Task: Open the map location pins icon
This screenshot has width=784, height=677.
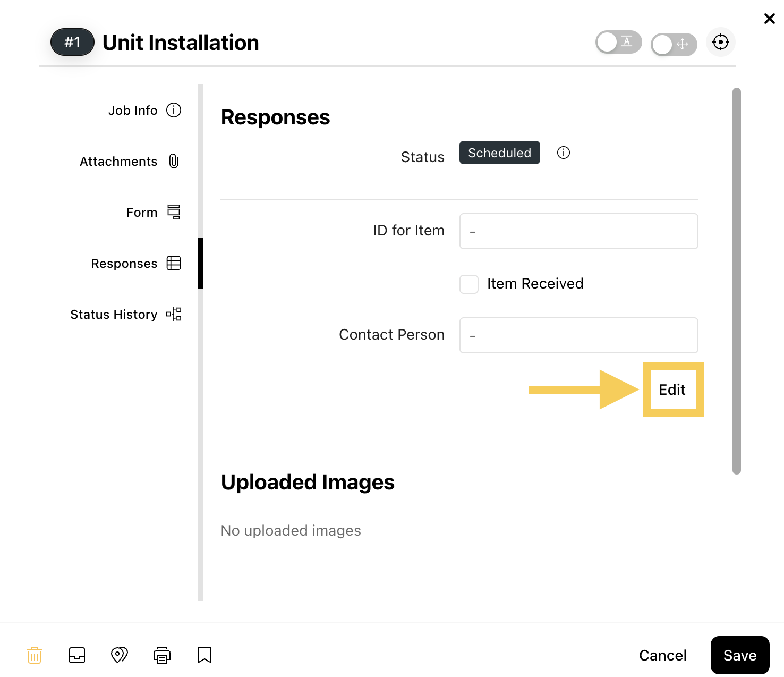Action: tap(120, 655)
